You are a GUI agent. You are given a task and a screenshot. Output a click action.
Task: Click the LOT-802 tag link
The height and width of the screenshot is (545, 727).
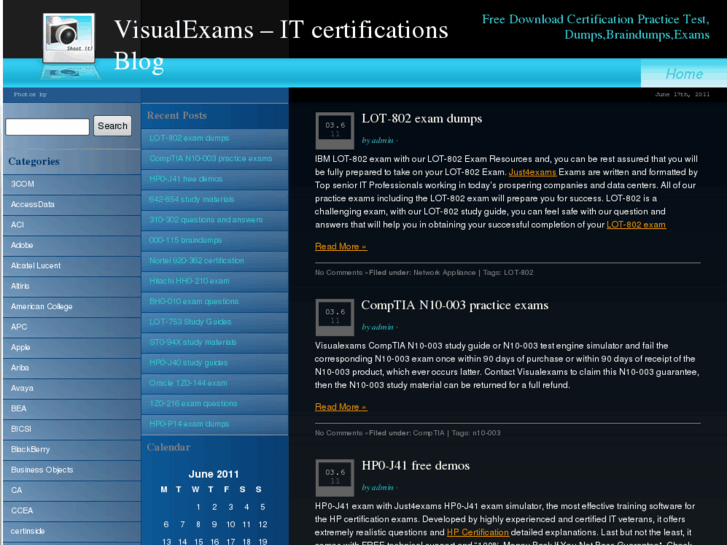coord(518,272)
